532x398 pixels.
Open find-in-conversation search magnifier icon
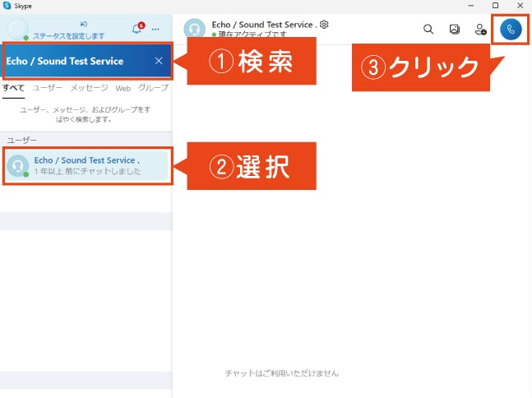point(428,29)
